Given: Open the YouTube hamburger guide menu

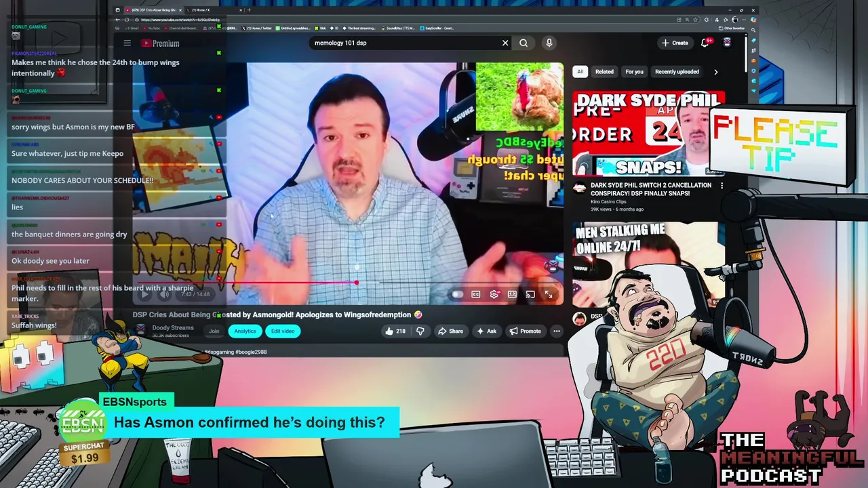Looking at the screenshot, I should tap(127, 43).
